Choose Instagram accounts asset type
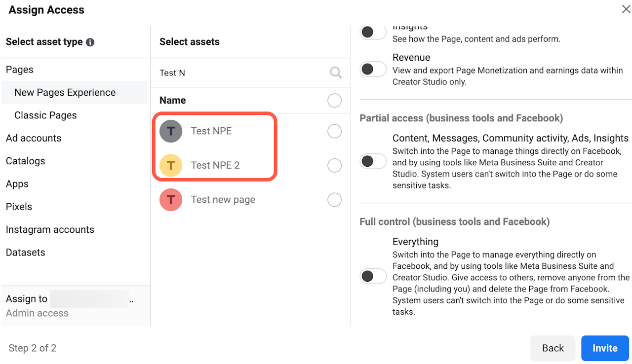 50,229
